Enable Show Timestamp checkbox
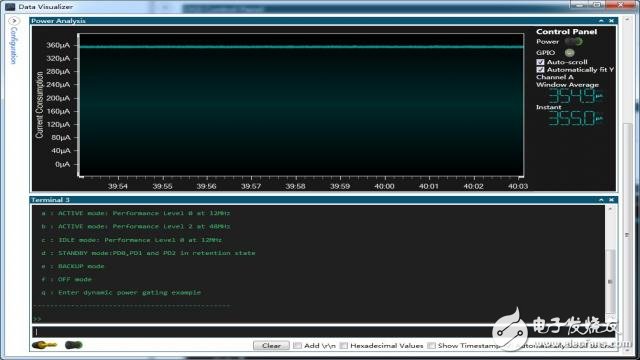This screenshot has height=360, width=640. 431,346
